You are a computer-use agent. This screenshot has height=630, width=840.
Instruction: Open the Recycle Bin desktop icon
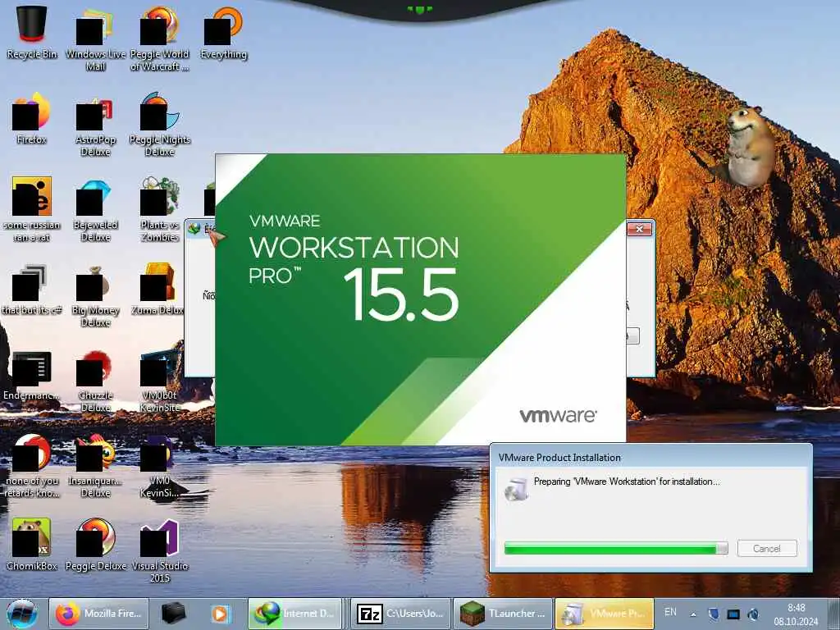click(32, 32)
